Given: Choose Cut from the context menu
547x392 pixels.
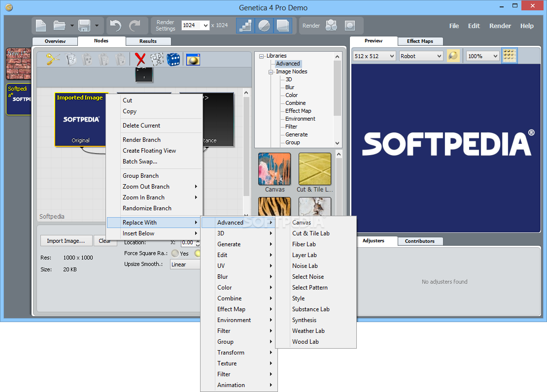Looking at the screenshot, I should pyautogui.click(x=154, y=100).
